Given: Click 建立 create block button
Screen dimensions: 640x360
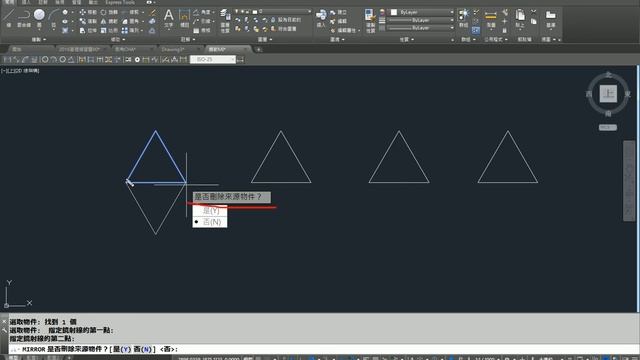Looking at the screenshot, I should [339, 12].
